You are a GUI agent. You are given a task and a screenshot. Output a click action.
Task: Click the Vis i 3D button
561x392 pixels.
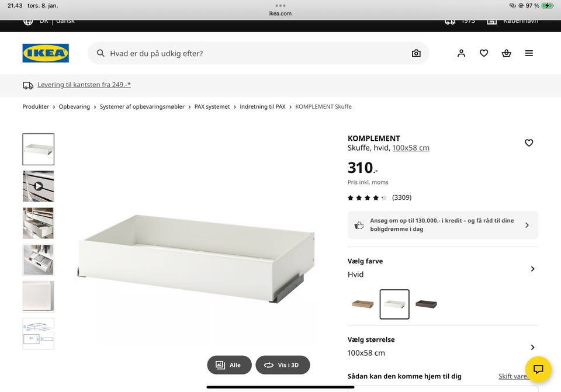283,365
